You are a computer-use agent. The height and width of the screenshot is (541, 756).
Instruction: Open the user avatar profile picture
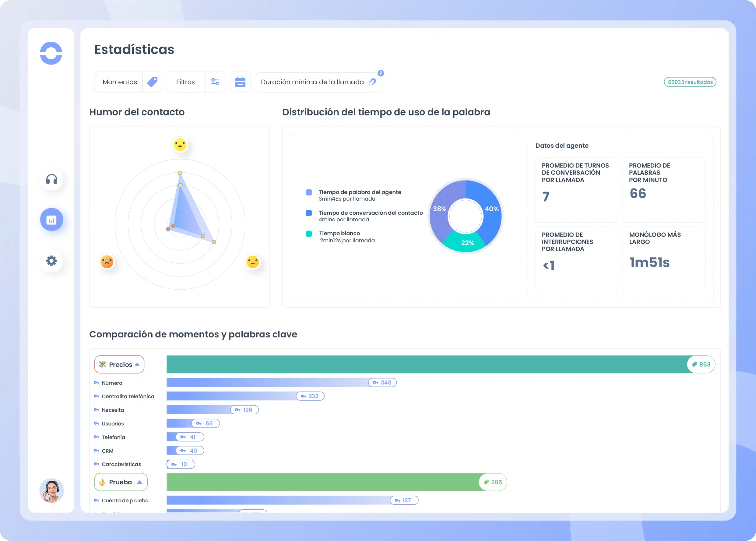click(52, 490)
